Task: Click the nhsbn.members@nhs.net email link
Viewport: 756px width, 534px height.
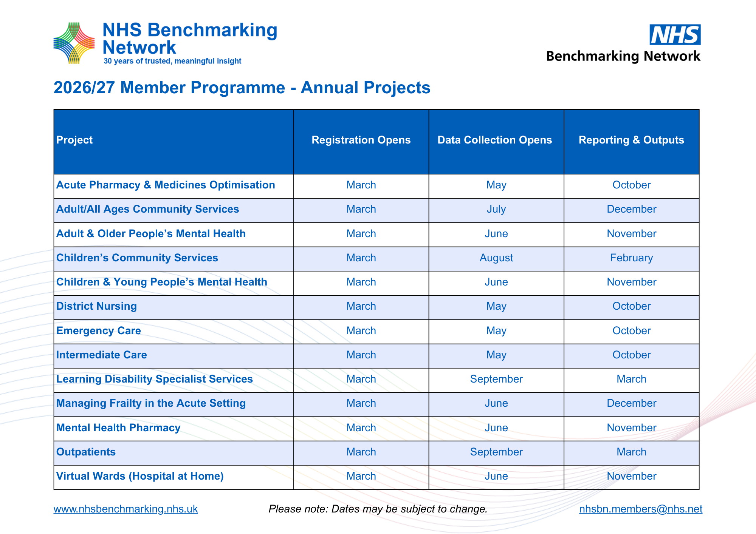Action: 640,509
